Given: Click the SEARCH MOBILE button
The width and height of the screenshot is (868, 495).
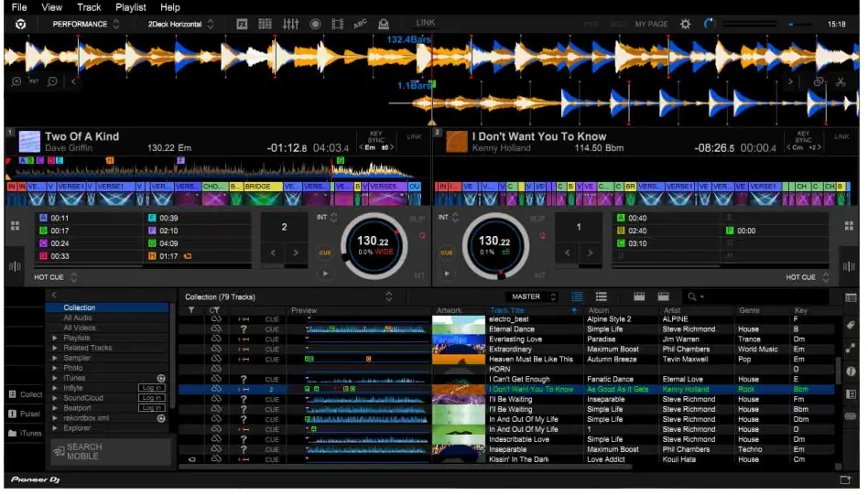Looking at the screenshot, I should [x=84, y=451].
